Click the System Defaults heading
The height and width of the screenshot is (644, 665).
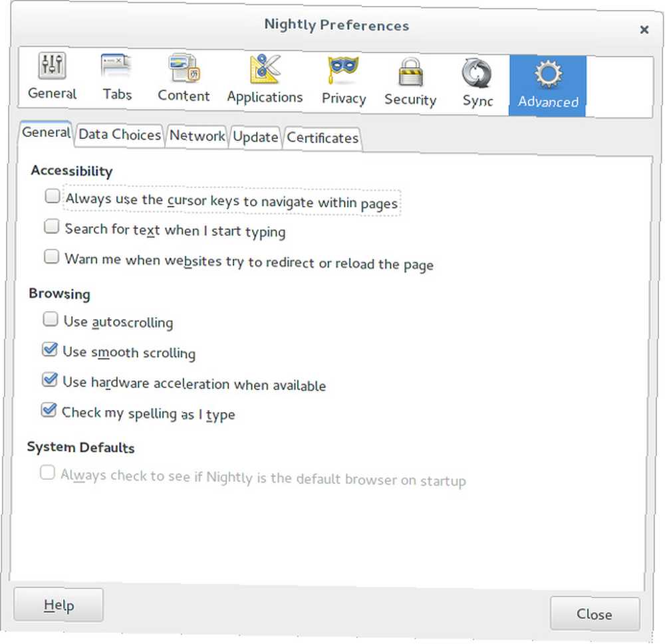click(80, 447)
